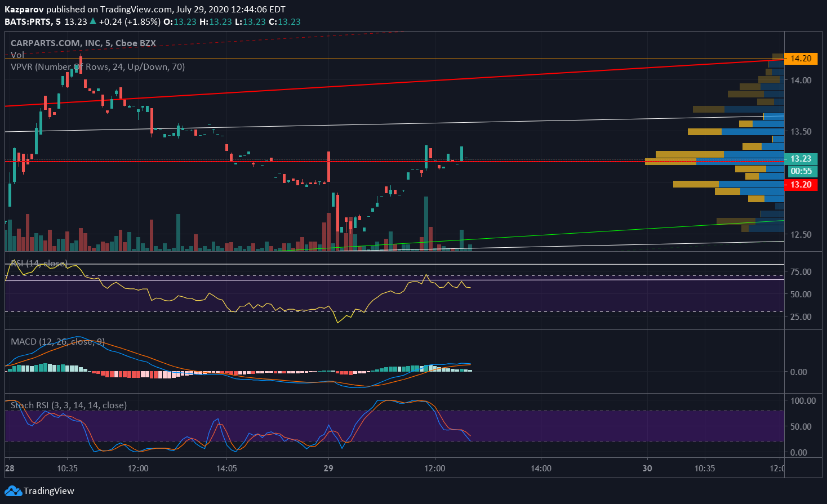Image resolution: width=827 pixels, height=504 pixels.
Task: Click the 75.00 RSI axis value
Action: coord(801,272)
